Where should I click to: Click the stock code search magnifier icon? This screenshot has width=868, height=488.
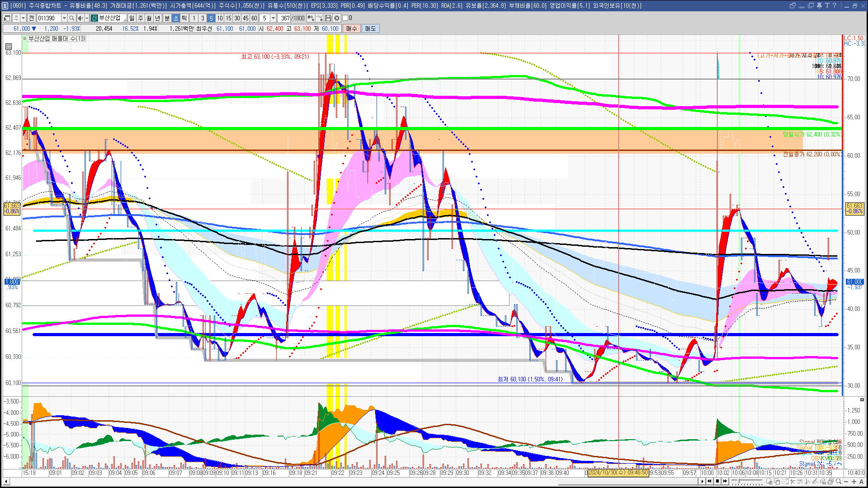(x=71, y=18)
